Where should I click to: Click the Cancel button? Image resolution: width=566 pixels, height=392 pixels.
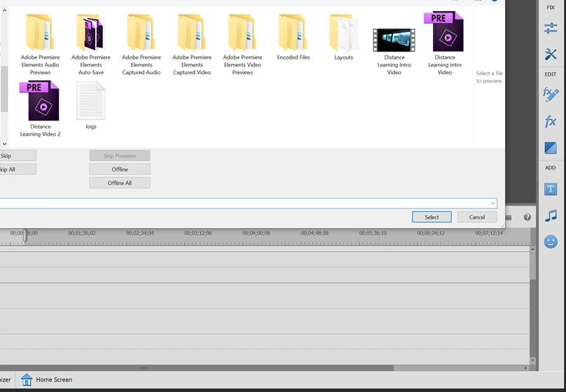click(x=477, y=217)
